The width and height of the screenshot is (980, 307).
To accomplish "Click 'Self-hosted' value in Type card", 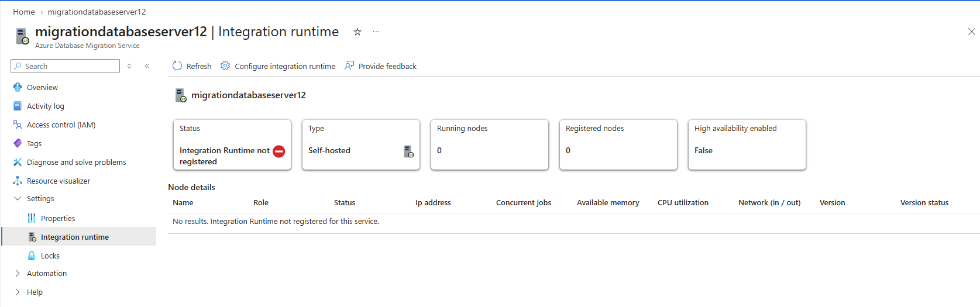I will [x=329, y=150].
